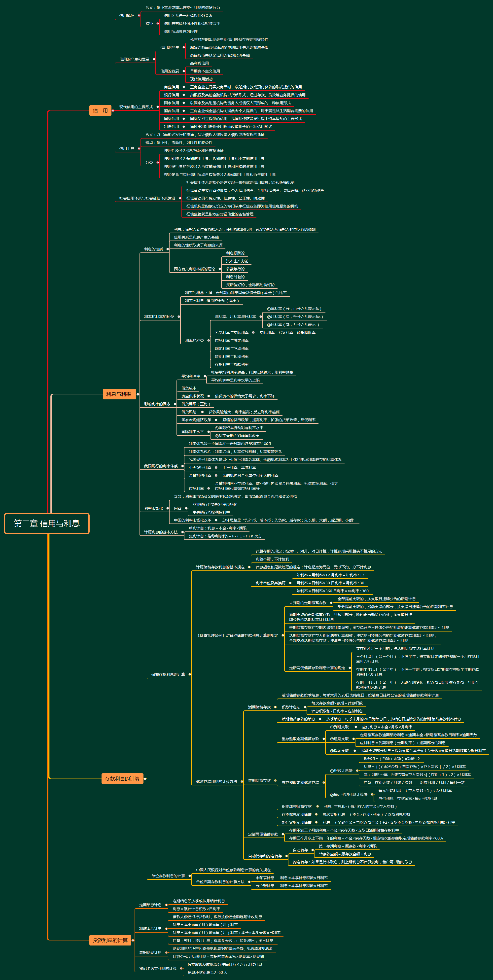The height and width of the screenshot is (980, 493).
Task: Select the 计算利息的基本方法 subtopic
Action: 161,532
